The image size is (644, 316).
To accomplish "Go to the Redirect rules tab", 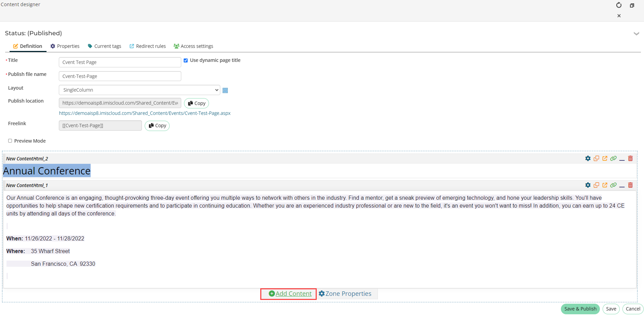I will tap(147, 46).
